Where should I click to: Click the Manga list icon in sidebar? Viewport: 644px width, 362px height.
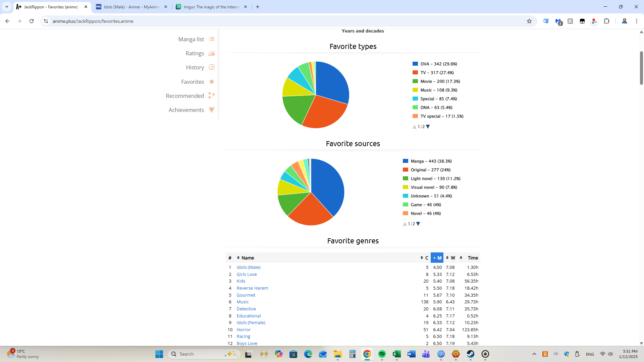pyautogui.click(x=212, y=39)
